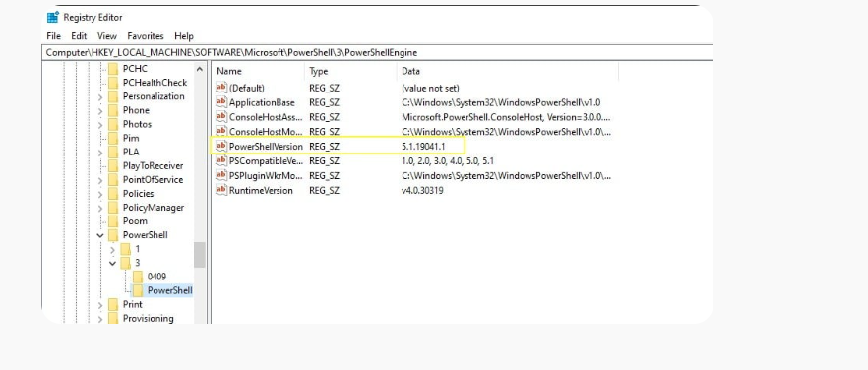The image size is (868, 370).
Task: Click the Registry Editor title bar icon
Action: coord(53,17)
